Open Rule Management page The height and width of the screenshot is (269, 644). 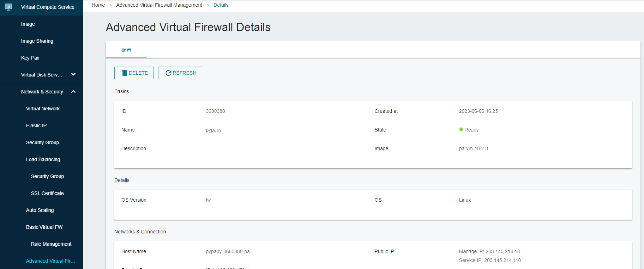(51, 244)
